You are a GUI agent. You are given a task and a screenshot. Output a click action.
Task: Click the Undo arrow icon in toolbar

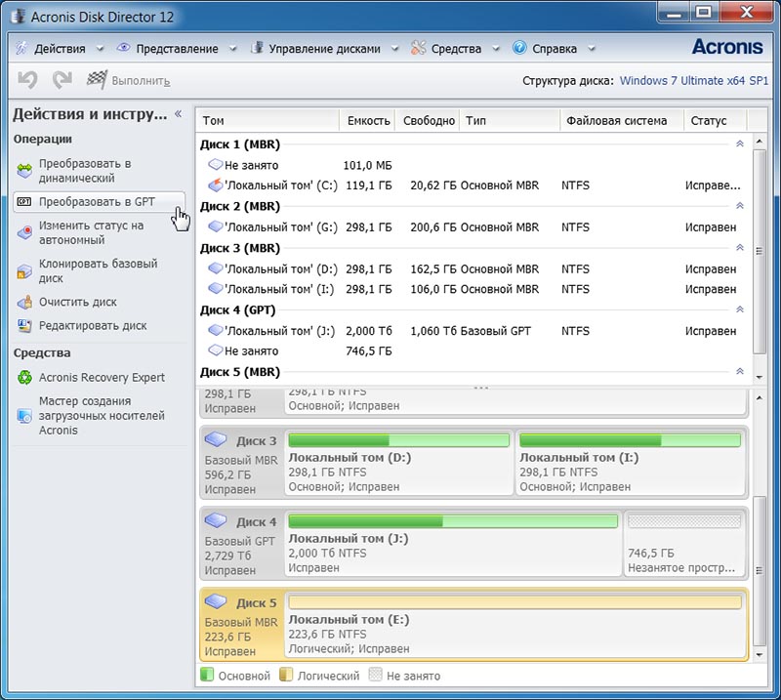pos(27,80)
